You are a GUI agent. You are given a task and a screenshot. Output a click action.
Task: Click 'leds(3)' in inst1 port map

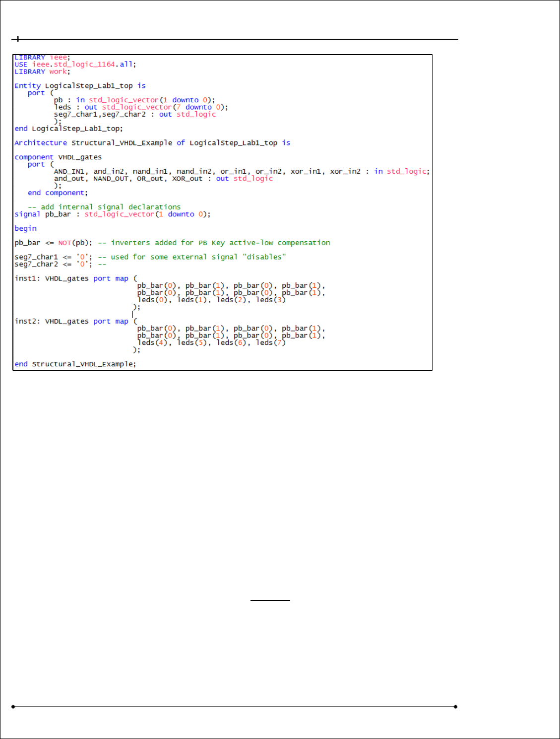[x=271, y=300]
